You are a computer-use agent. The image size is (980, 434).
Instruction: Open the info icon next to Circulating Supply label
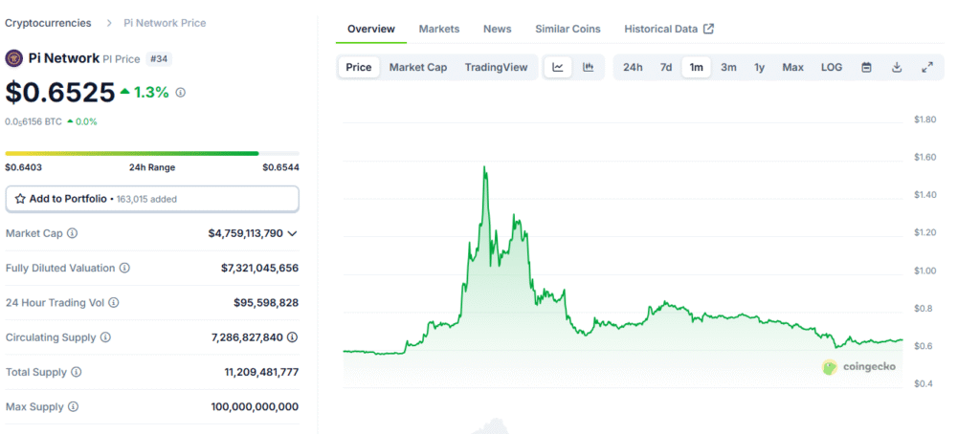point(105,337)
